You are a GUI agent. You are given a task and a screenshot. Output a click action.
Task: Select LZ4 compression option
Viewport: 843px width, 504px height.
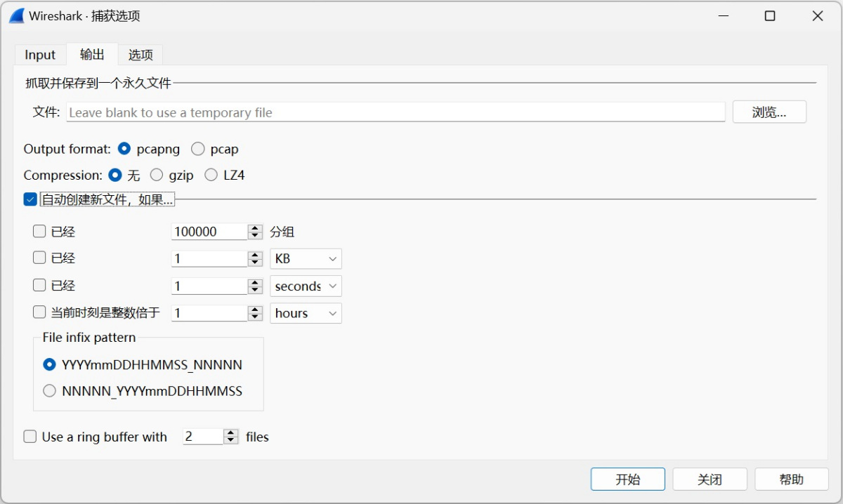[x=211, y=175]
